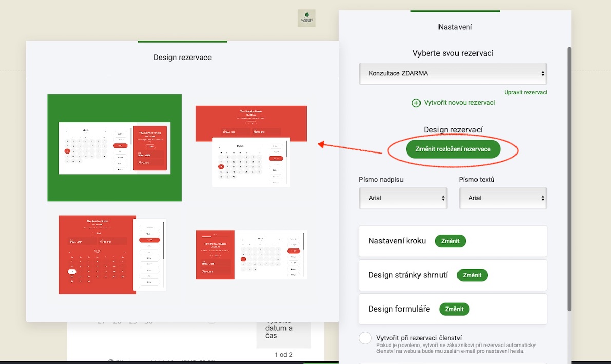Image resolution: width=611 pixels, height=364 pixels.
Task: Follow the Upravit rezervaci link
Action: tap(525, 92)
